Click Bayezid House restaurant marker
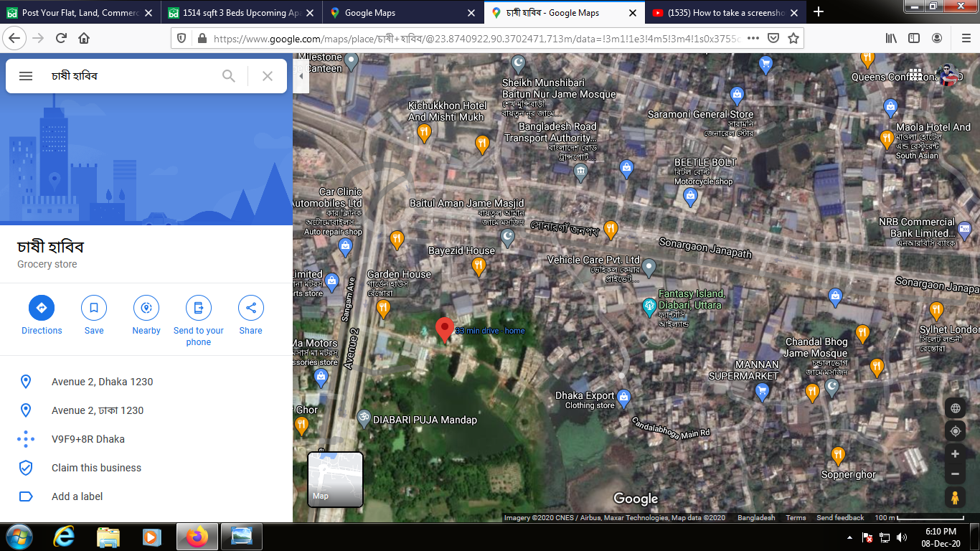This screenshot has width=980, height=551. pos(479,267)
